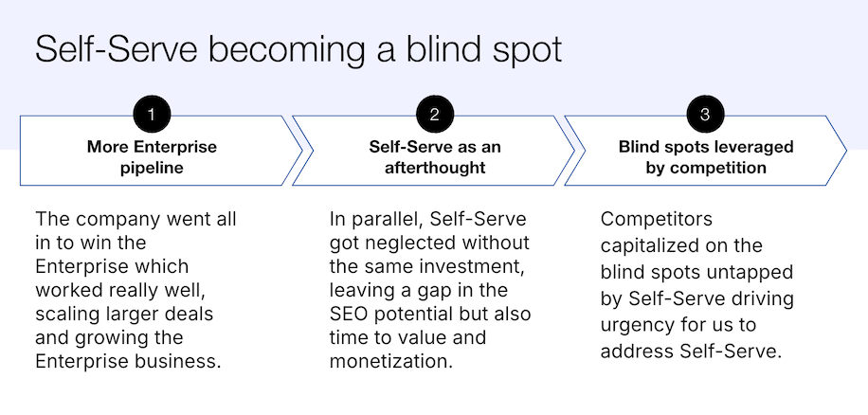This screenshot has height=415, width=868.
Task: Click the pointed right end of step 3 arrow
Action: tap(837, 151)
